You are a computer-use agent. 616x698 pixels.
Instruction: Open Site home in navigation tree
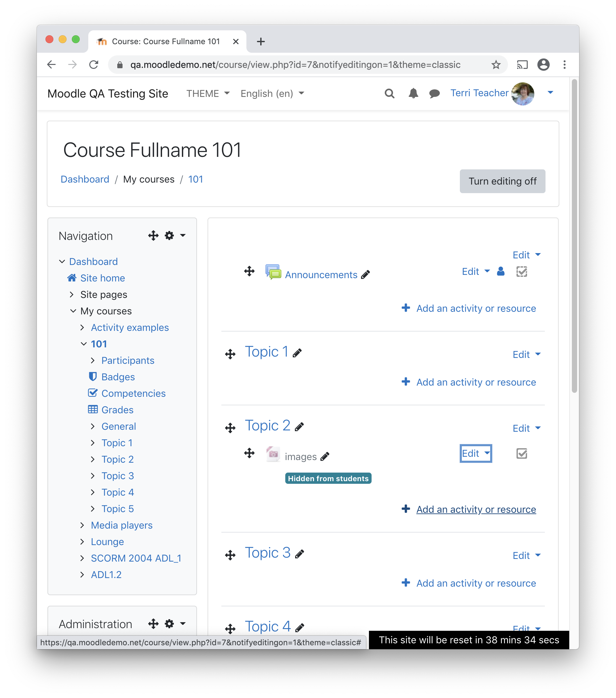click(102, 278)
